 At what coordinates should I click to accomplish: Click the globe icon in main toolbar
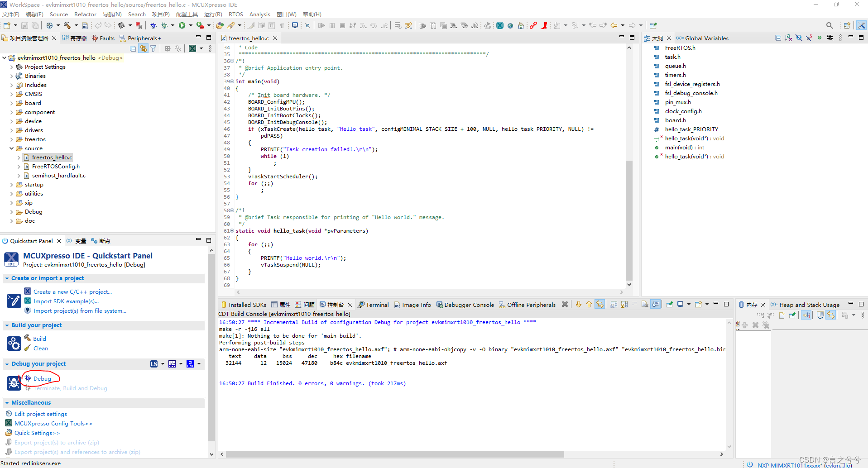510,25
